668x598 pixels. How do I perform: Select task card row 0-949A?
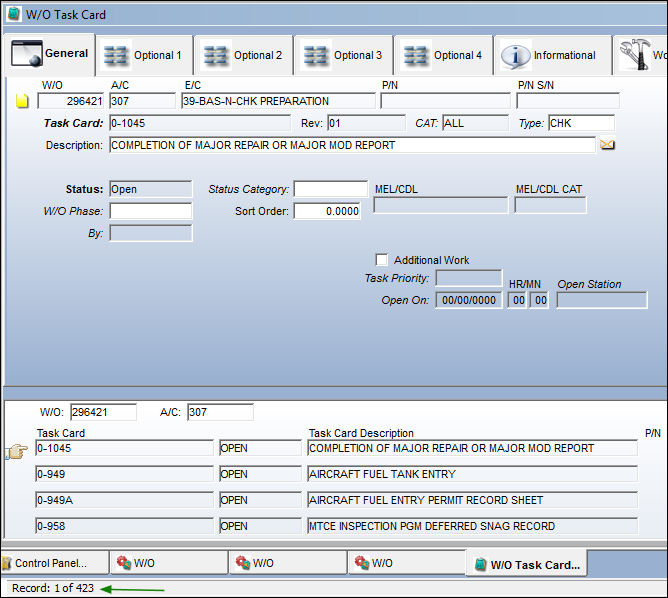tap(124, 500)
